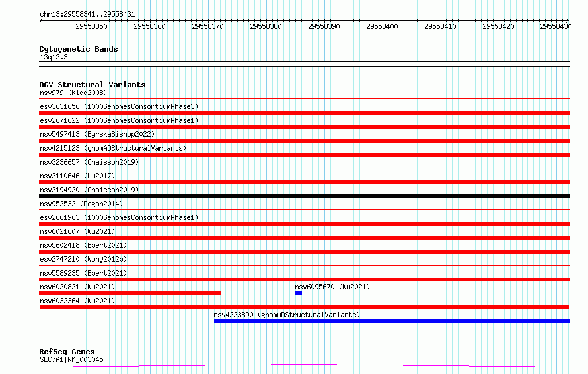
Task: Click the red bar under esv3631656
Action: pos(304,113)
